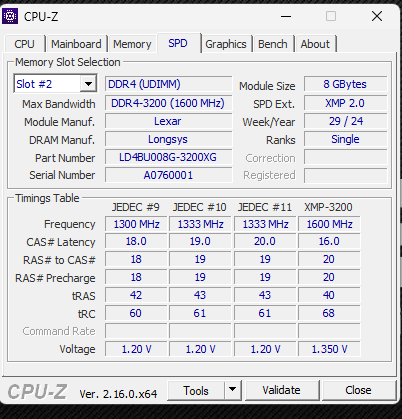Go to the Bench tab

coord(273,44)
